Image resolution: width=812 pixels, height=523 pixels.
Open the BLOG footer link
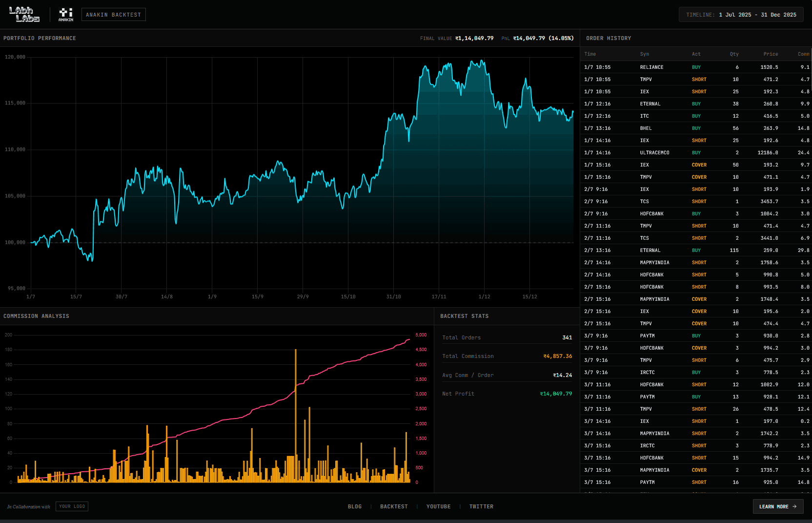coord(354,506)
